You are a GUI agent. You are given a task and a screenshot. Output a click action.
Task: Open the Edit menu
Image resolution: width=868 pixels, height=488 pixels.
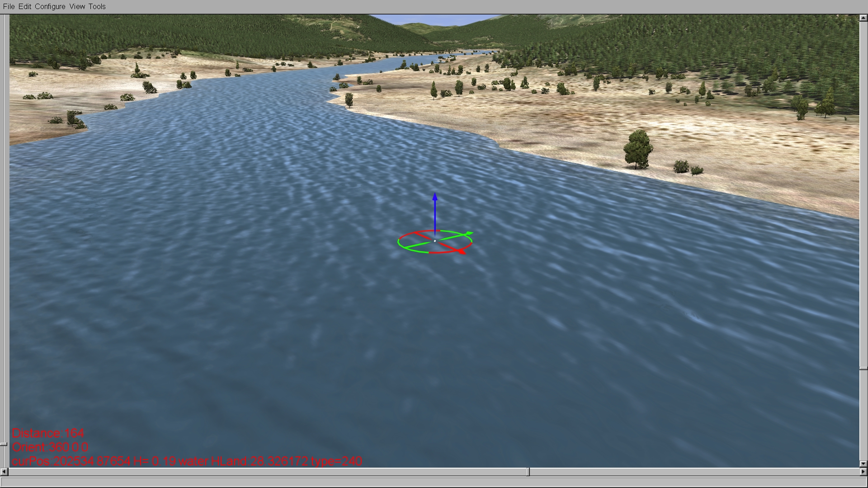coord(25,6)
